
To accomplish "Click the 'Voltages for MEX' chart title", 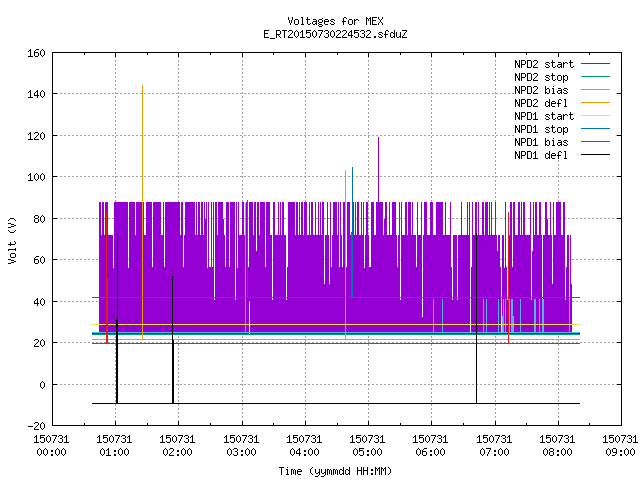I will [335, 21].
